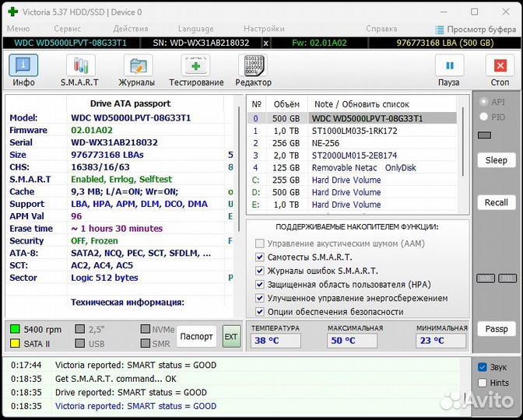Click the 976773168 LBAs size value
Viewport: 523px width, 420px height.
[x=107, y=155]
